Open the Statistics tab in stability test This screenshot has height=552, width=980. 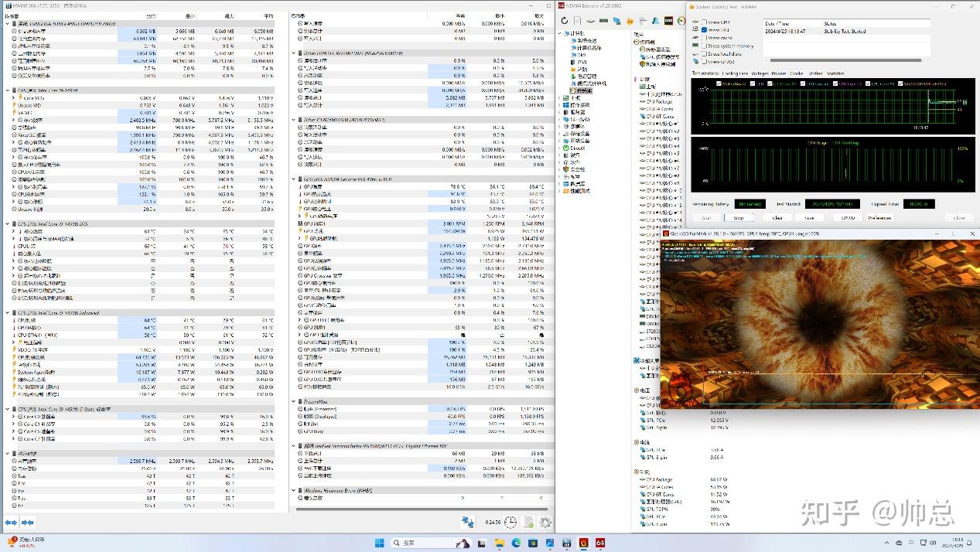835,73
